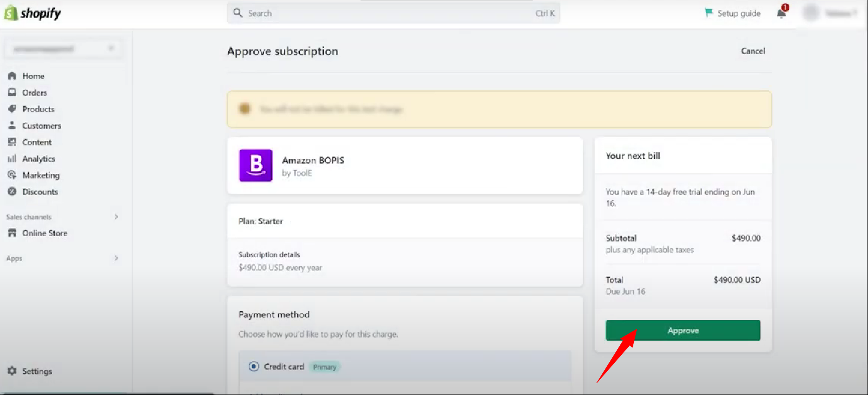Click the 14-day free trial notice

(680, 197)
